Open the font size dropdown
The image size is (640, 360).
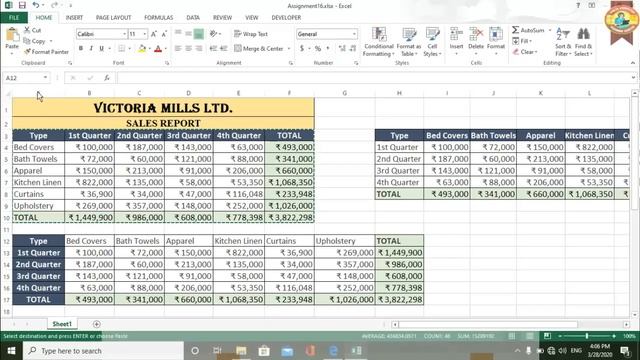click(x=144, y=34)
